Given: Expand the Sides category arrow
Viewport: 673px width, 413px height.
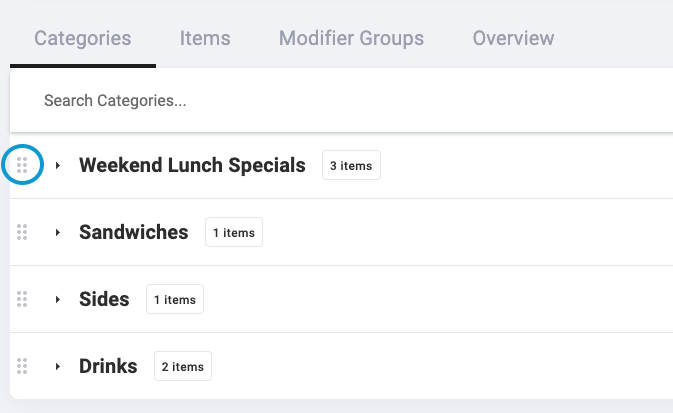Looking at the screenshot, I should [x=58, y=299].
